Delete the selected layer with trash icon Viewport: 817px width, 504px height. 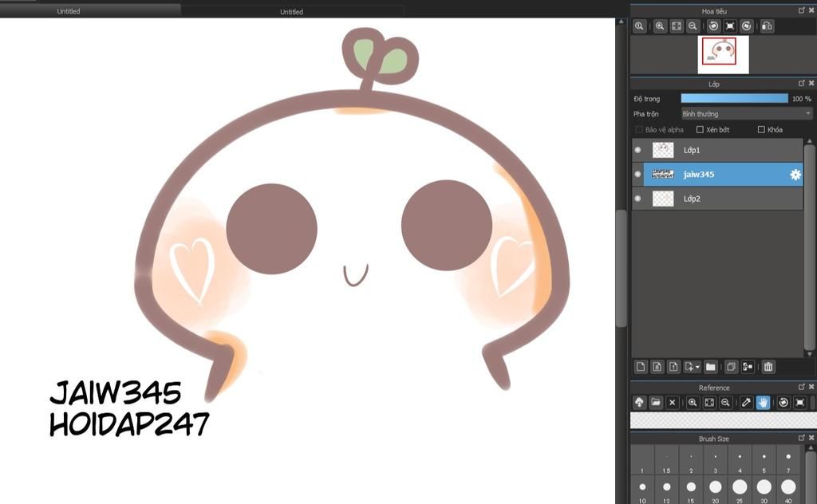click(x=768, y=367)
